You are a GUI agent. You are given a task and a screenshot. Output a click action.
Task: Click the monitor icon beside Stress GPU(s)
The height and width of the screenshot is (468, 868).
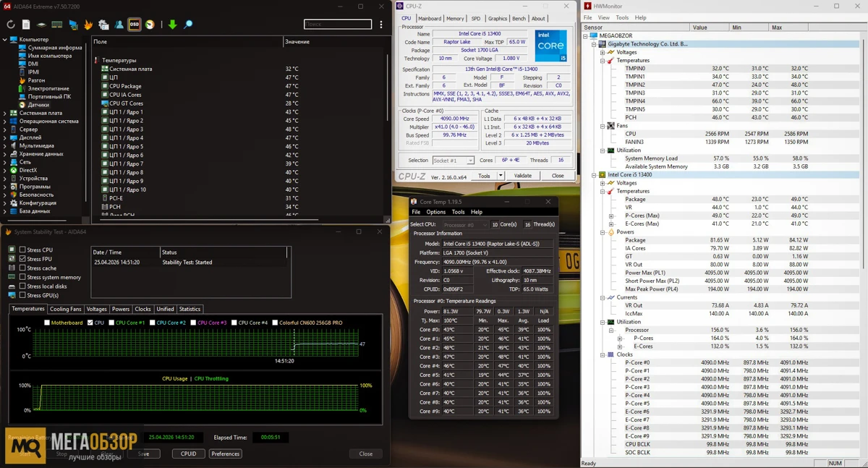(12, 295)
